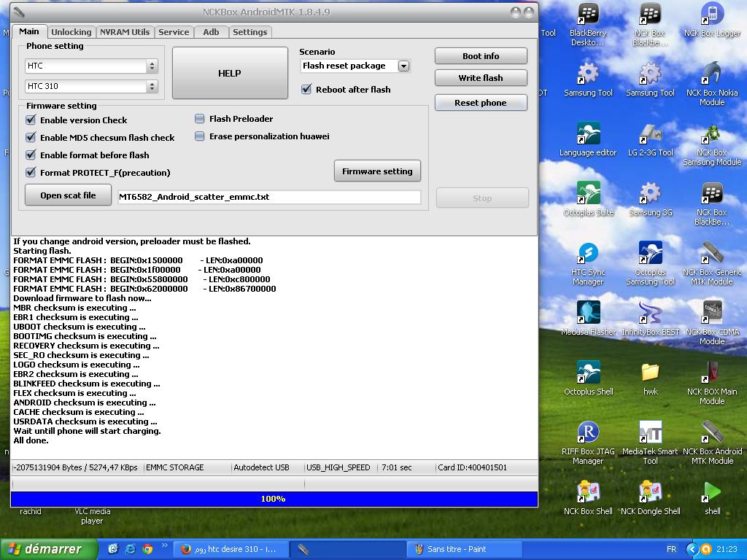Open Language editor desktop icon
Viewport: 747px width, 560px height.
click(x=588, y=139)
